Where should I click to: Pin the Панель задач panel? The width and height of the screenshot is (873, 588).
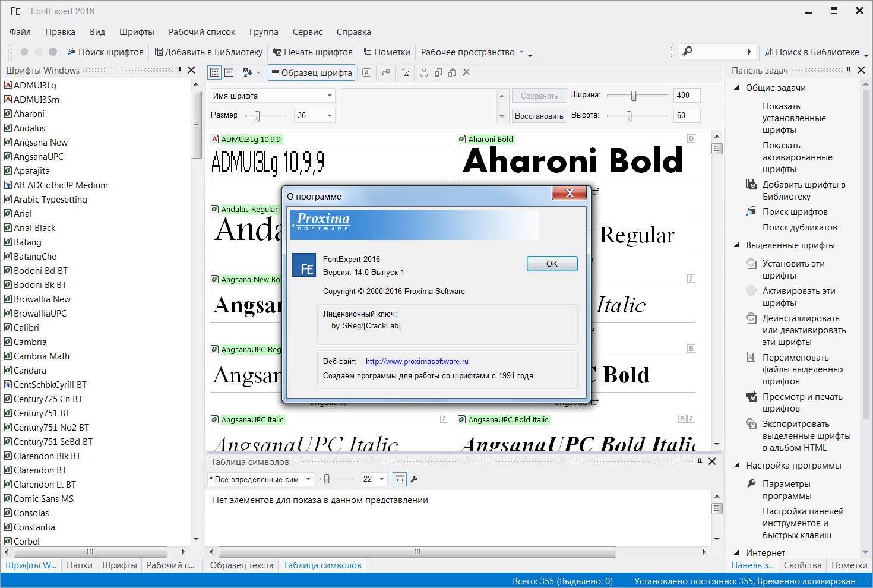click(849, 70)
